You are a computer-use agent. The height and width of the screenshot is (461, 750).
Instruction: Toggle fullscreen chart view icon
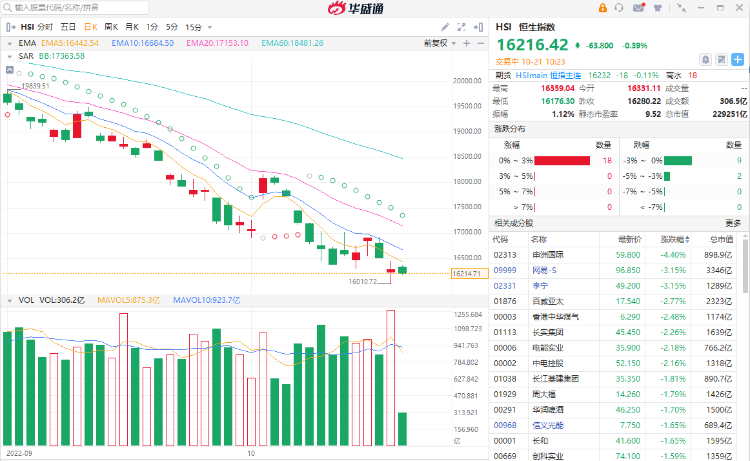pyautogui.click(x=462, y=27)
